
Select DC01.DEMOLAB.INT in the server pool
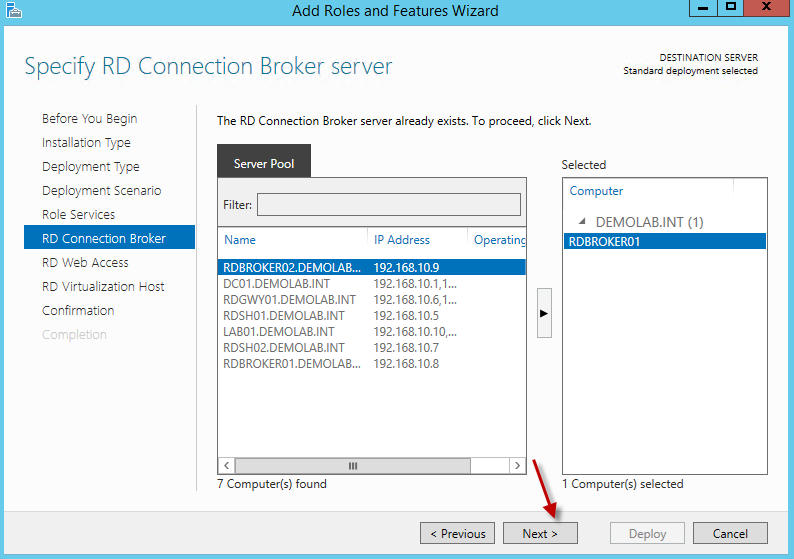coord(274,283)
